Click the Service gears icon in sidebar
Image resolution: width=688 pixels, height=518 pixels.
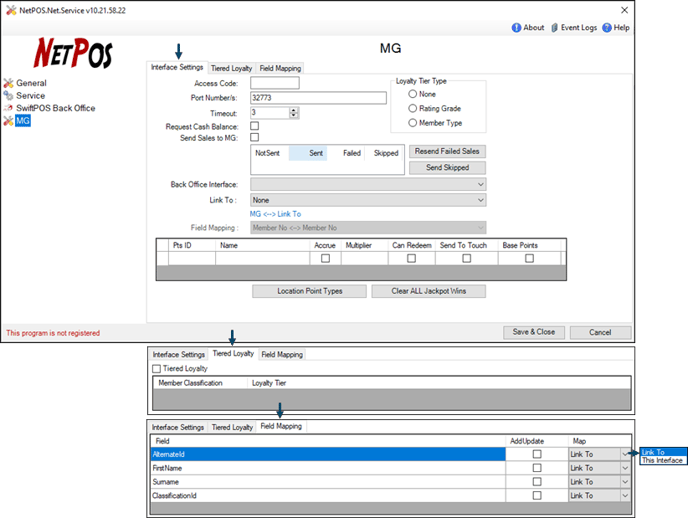point(8,95)
